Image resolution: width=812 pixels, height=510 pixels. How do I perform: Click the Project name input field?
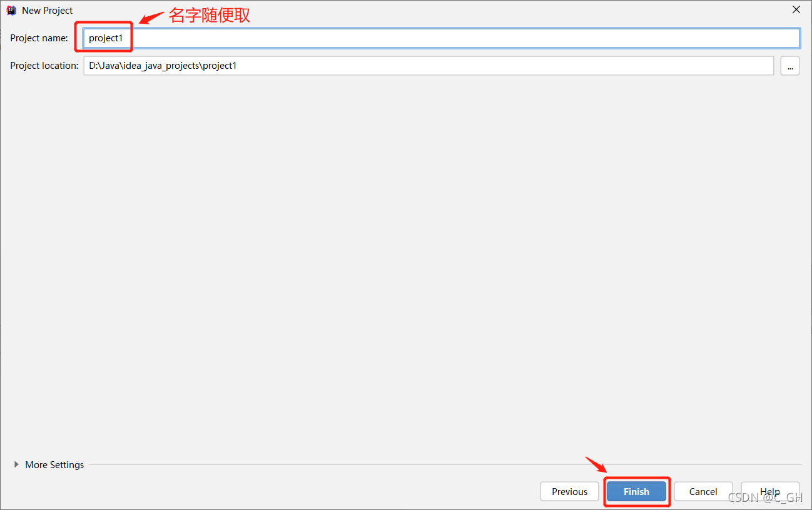[442, 38]
